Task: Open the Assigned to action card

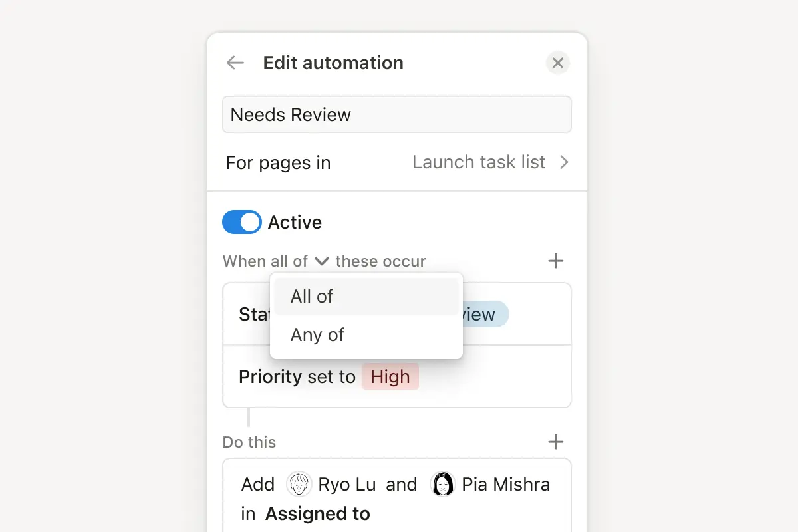Action: pyautogui.click(x=397, y=497)
